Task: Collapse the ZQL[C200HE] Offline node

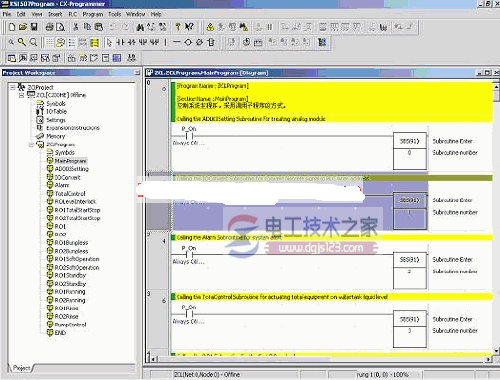Action: 21,95
